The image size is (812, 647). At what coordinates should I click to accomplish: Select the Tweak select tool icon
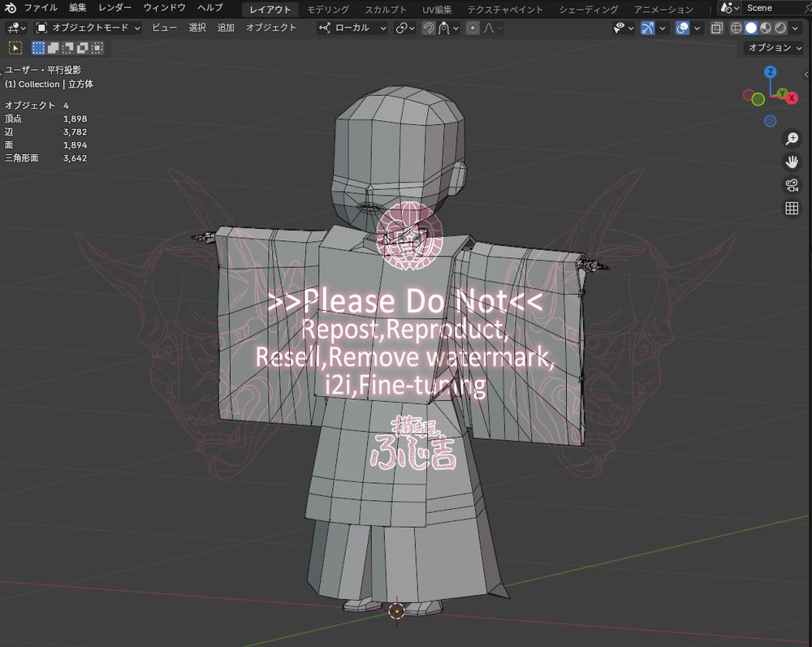tap(15, 48)
